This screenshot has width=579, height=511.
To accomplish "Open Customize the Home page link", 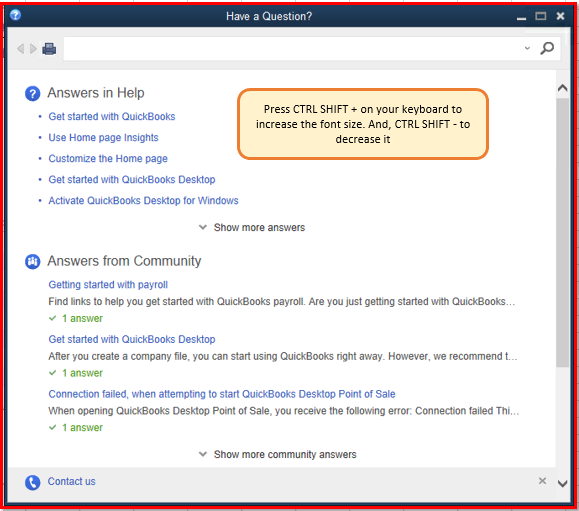I will pos(108,159).
